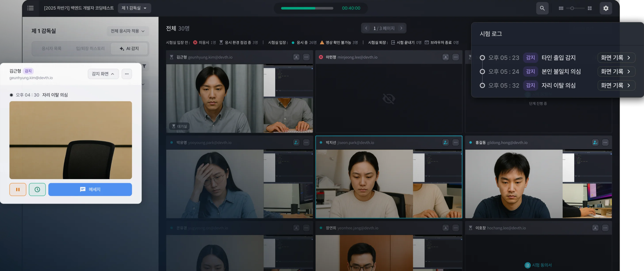644x271 pixels.
Task: Open more options on 이호창 card
Action: [605, 228]
